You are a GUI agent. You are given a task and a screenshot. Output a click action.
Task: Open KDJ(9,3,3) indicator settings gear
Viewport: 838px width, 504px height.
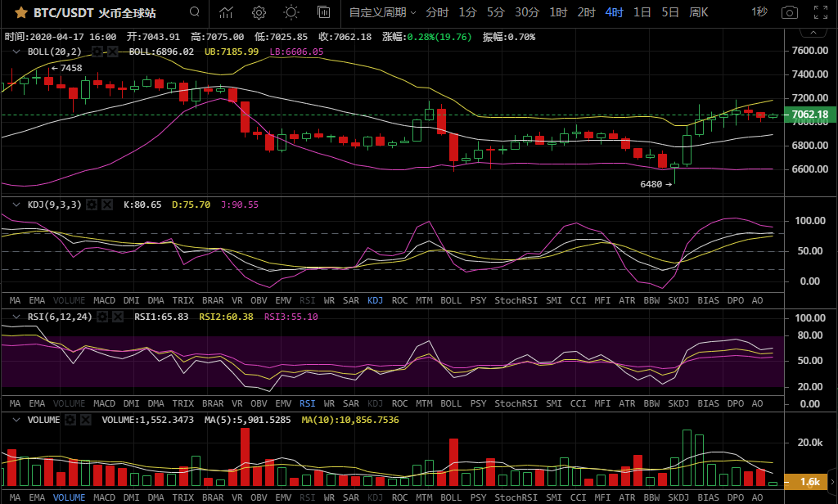click(x=92, y=205)
